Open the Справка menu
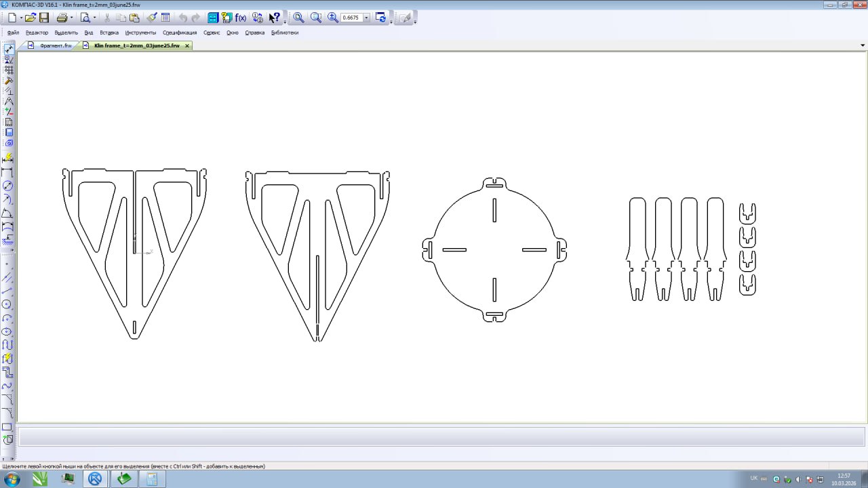 (x=255, y=33)
